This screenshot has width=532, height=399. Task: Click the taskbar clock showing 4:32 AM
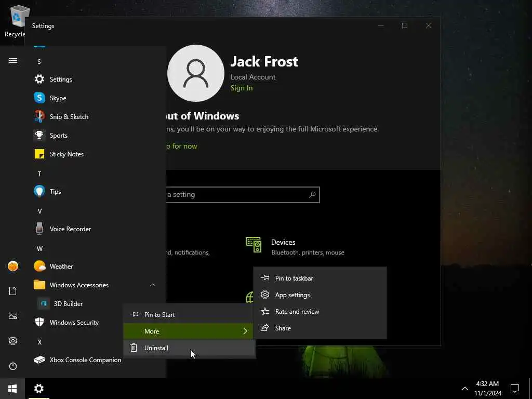point(487,389)
